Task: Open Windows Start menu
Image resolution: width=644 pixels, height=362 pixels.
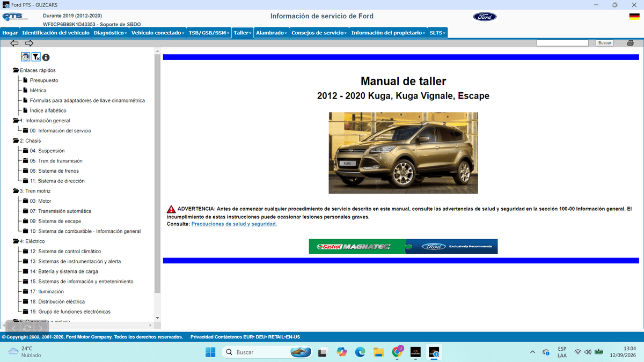Action: pyautogui.click(x=210, y=352)
